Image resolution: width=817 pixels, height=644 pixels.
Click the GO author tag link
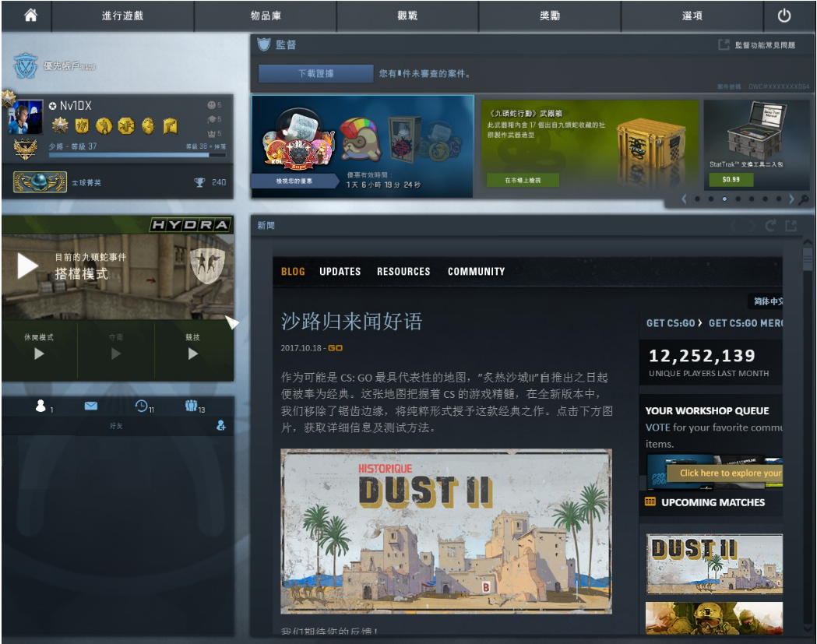[335, 347]
